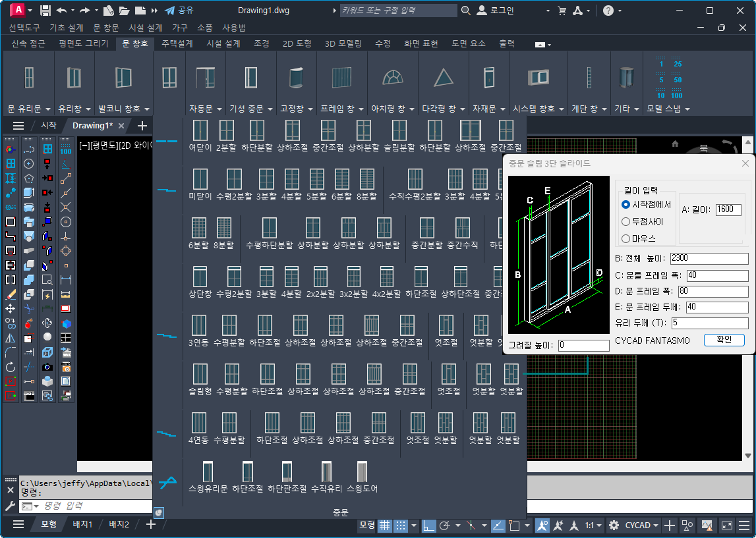Open the 시설 설계 menu
The image size is (756, 538).
pyautogui.click(x=145, y=28)
